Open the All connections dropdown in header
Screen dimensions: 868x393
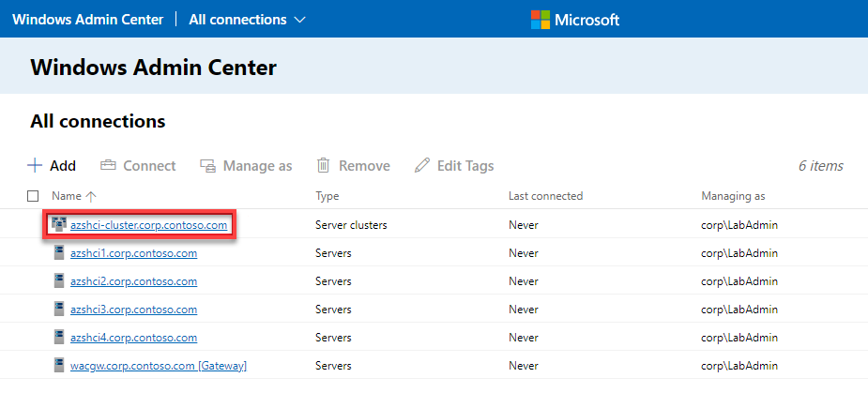point(247,20)
